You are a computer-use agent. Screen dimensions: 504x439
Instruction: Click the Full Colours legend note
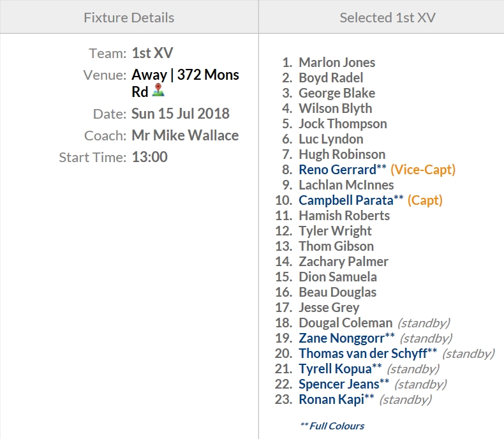(332, 426)
